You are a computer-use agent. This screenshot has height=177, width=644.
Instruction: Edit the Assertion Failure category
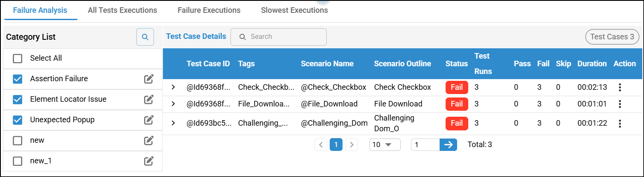[148, 79]
